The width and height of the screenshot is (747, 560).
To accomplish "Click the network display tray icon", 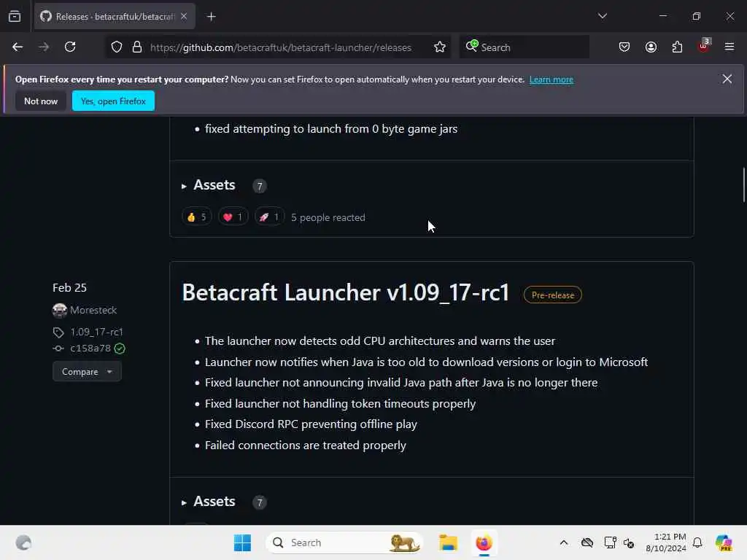I will pyautogui.click(x=610, y=542).
